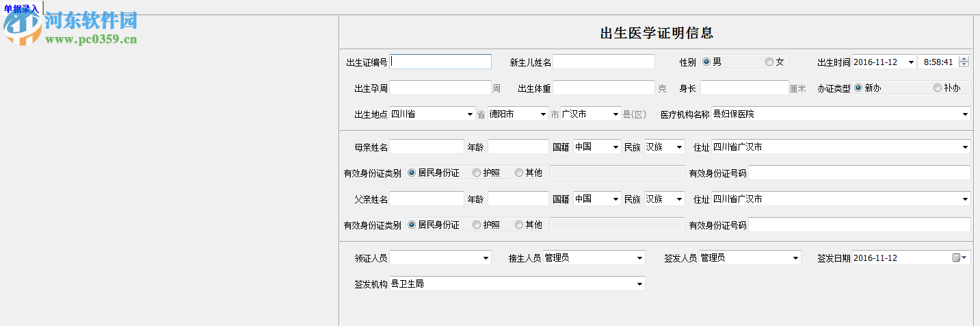The height and width of the screenshot is (326, 980).
Task: Open the 四川省 province dropdown
Action: click(x=470, y=114)
